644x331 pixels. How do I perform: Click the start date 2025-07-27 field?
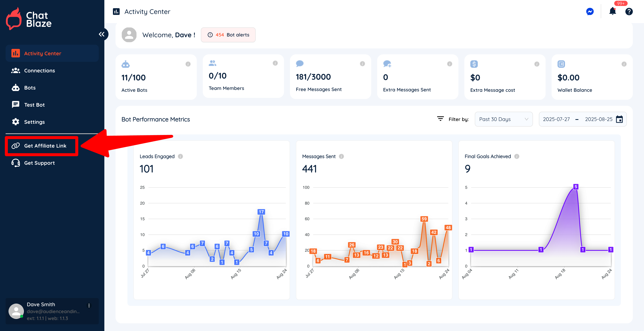click(x=556, y=119)
